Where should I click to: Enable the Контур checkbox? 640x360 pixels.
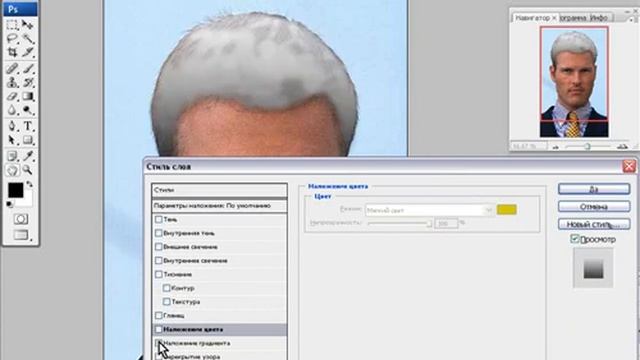coord(167,288)
